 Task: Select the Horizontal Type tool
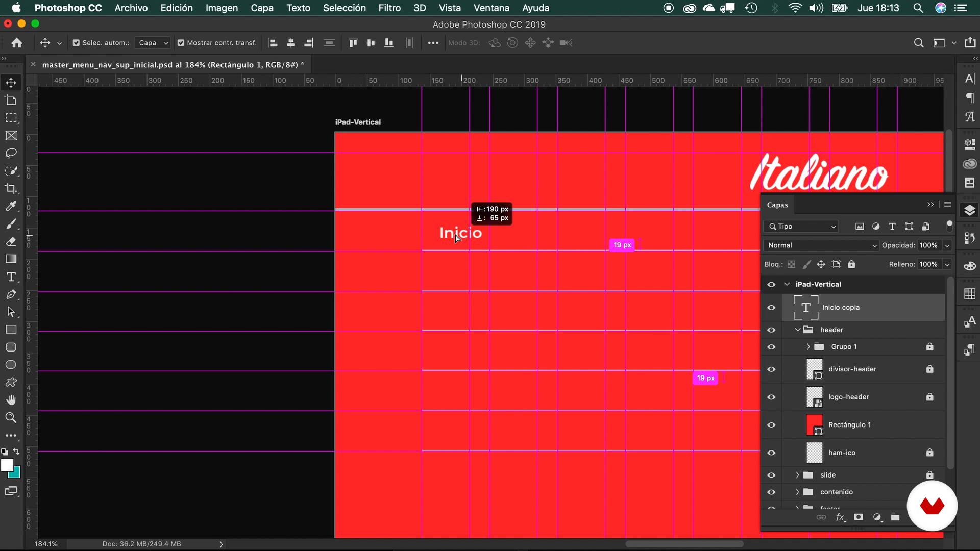pos(11,277)
